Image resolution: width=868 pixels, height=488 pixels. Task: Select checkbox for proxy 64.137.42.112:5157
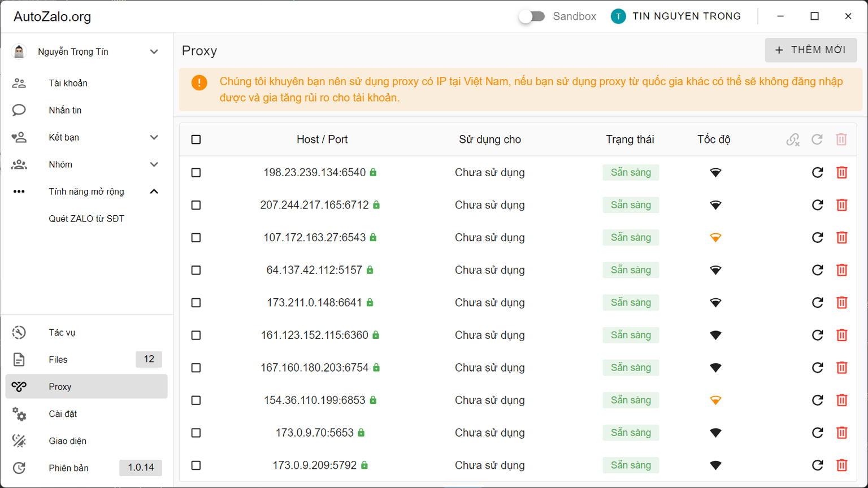click(x=196, y=271)
